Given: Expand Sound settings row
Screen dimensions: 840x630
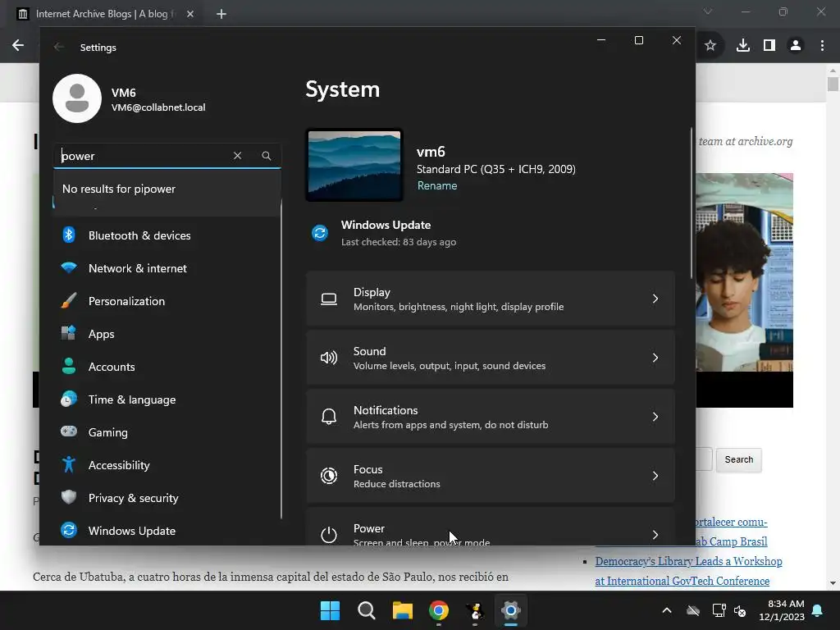Looking at the screenshot, I should [491, 358].
